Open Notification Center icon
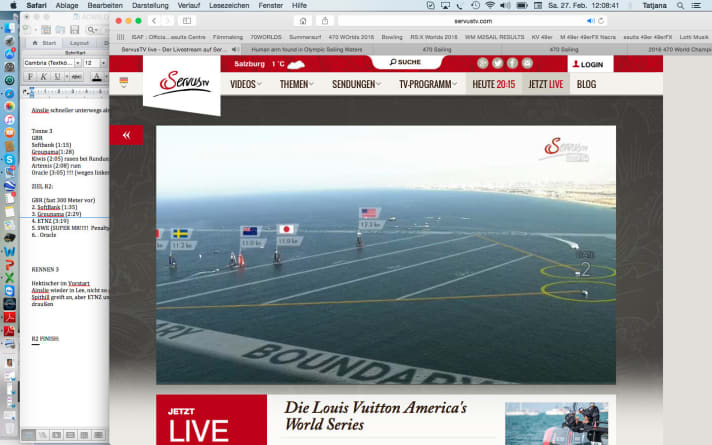The width and height of the screenshot is (712, 445). 696,5
